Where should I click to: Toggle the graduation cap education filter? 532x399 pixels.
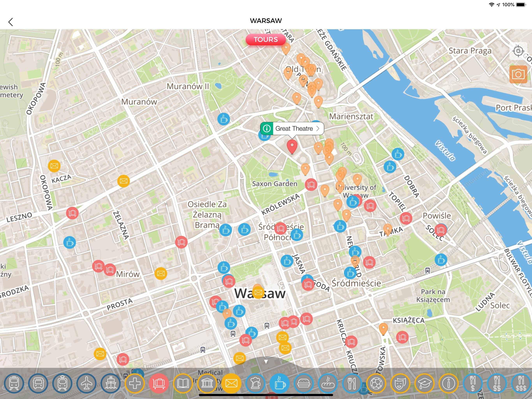pyautogui.click(x=424, y=383)
